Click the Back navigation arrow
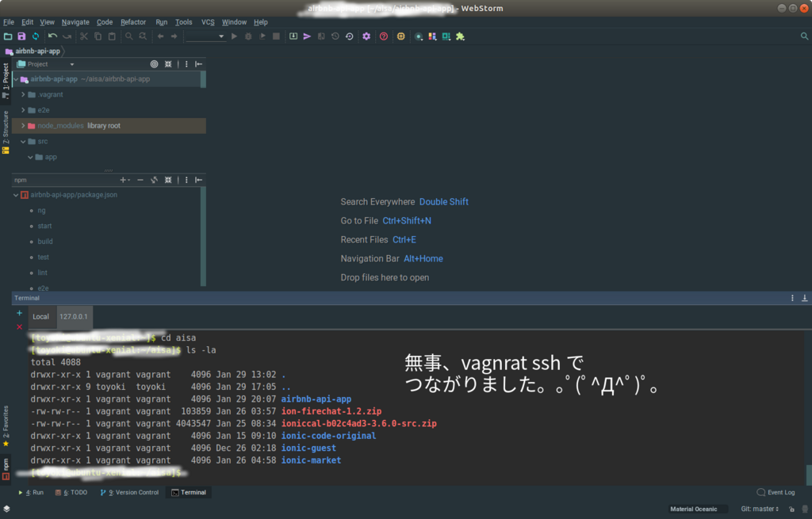The width and height of the screenshot is (812, 519). (160, 36)
